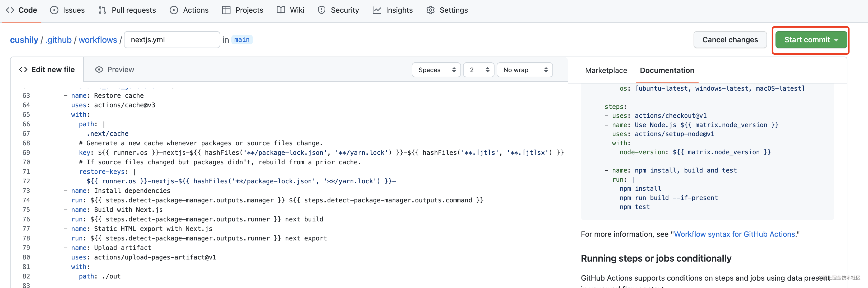Click 'name: Upload artifact' on line 79
868x288 pixels.
pos(111,248)
